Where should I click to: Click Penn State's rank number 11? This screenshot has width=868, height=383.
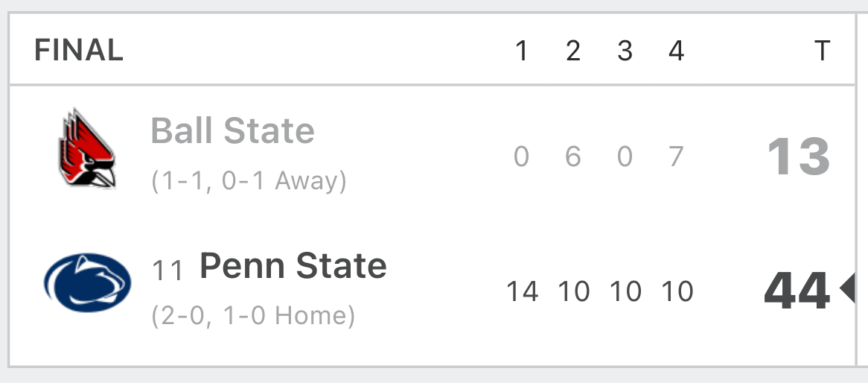(x=167, y=270)
